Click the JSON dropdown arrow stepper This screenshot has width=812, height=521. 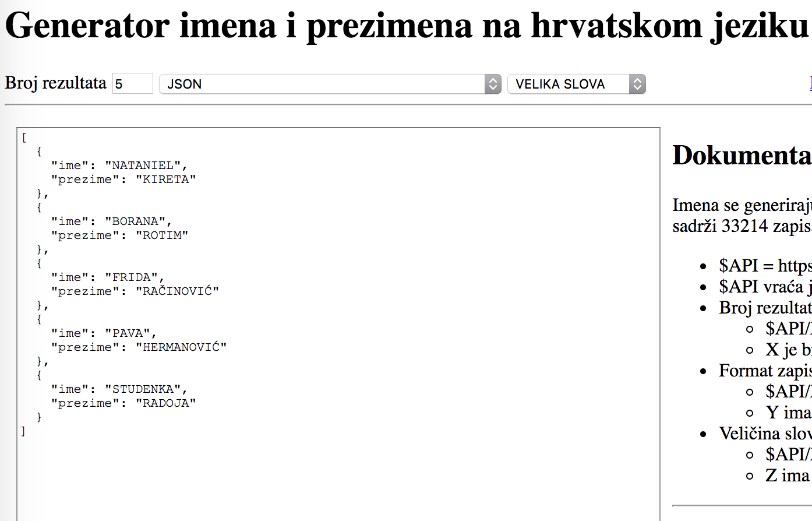tap(493, 84)
